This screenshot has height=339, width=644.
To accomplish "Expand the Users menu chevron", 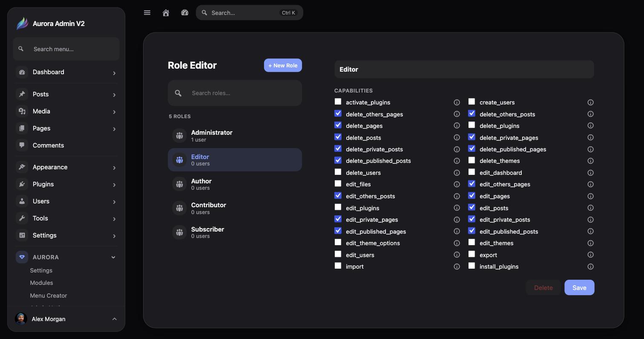I will (114, 202).
